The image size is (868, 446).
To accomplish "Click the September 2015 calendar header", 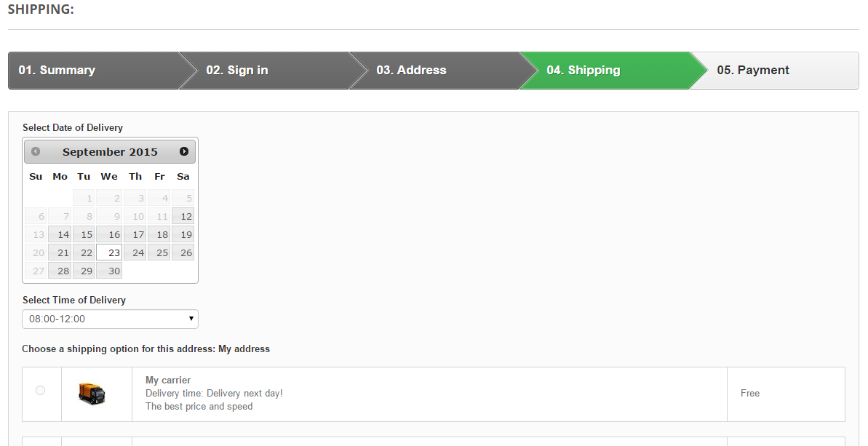I will point(110,151).
